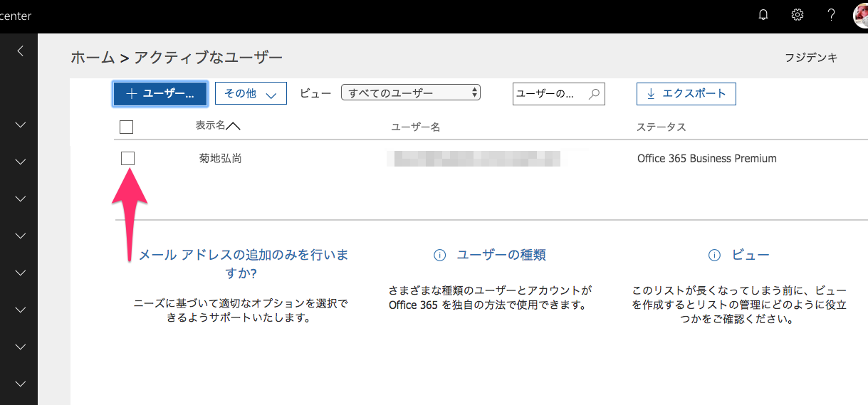Expand the eighth sidebar chevron section
The image size is (868, 405).
click(x=21, y=384)
